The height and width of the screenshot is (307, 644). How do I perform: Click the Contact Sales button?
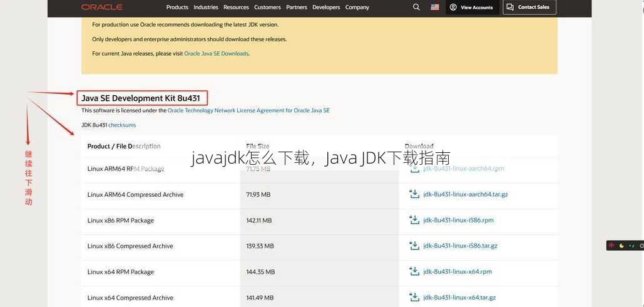point(529,8)
